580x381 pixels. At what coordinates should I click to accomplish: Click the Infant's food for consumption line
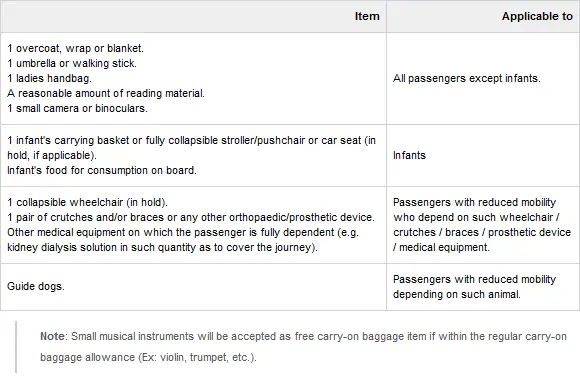102,171
